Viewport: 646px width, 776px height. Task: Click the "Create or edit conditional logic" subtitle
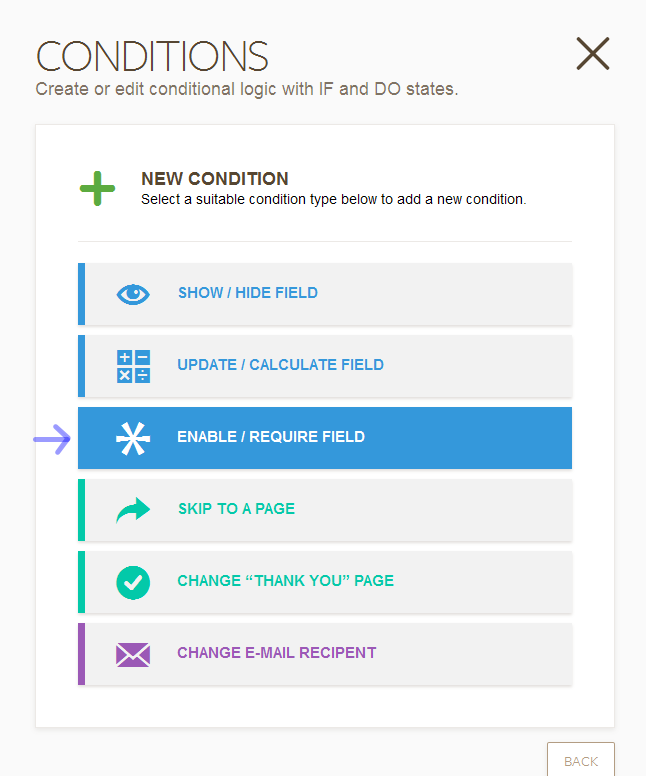click(x=246, y=89)
